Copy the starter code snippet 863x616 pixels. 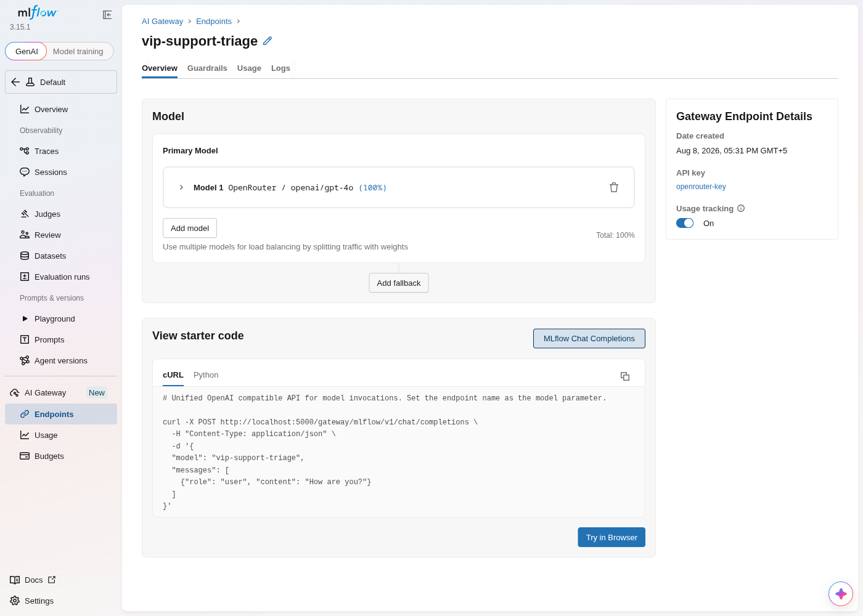[x=625, y=376]
